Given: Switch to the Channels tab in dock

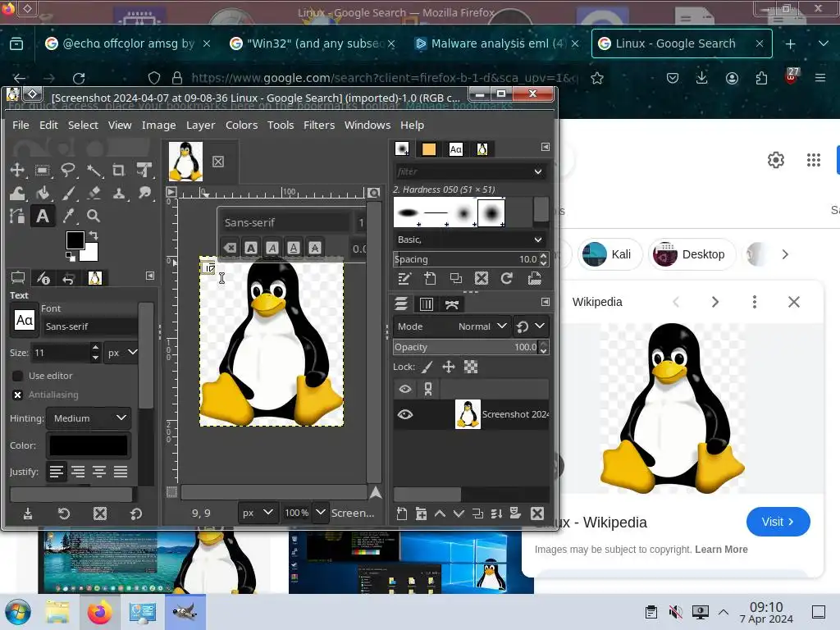Looking at the screenshot, I should point(427,304).
